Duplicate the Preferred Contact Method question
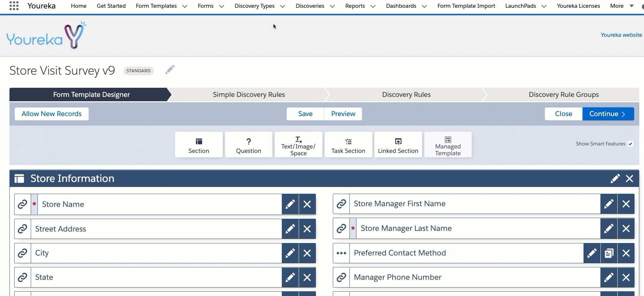Image resolution: width=644 pixels, height=296 pixels. click(x=609, y=253)
